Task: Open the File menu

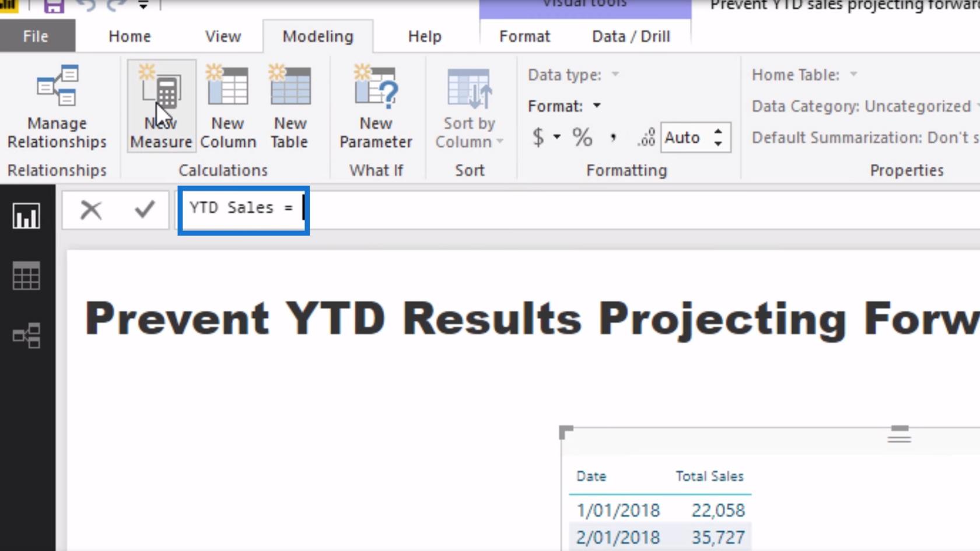Action: 36,36
